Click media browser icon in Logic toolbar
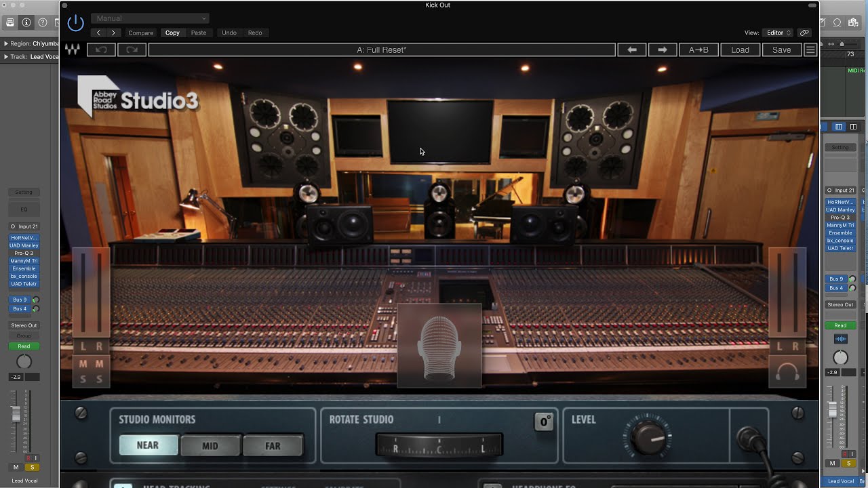 (x=852, y=22)
